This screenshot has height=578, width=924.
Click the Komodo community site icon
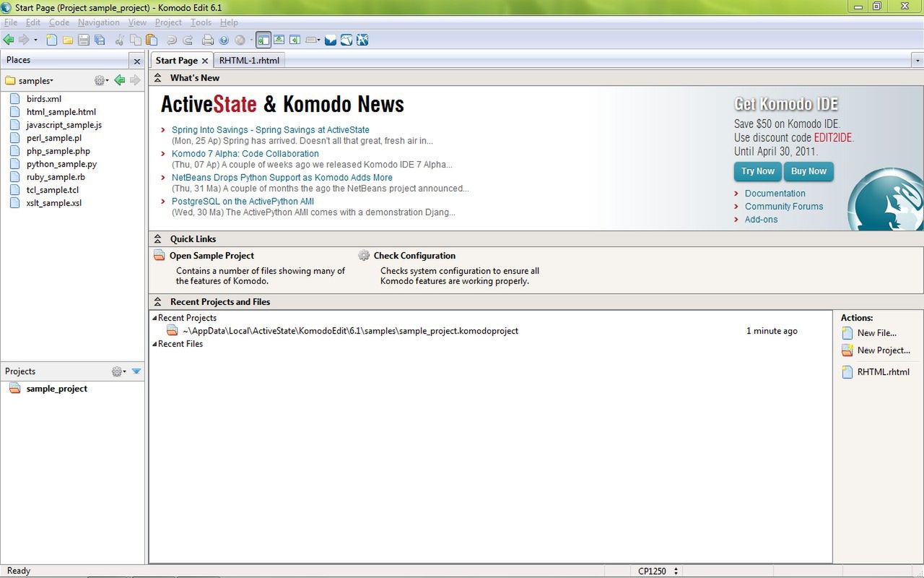[x=346, y=40]
